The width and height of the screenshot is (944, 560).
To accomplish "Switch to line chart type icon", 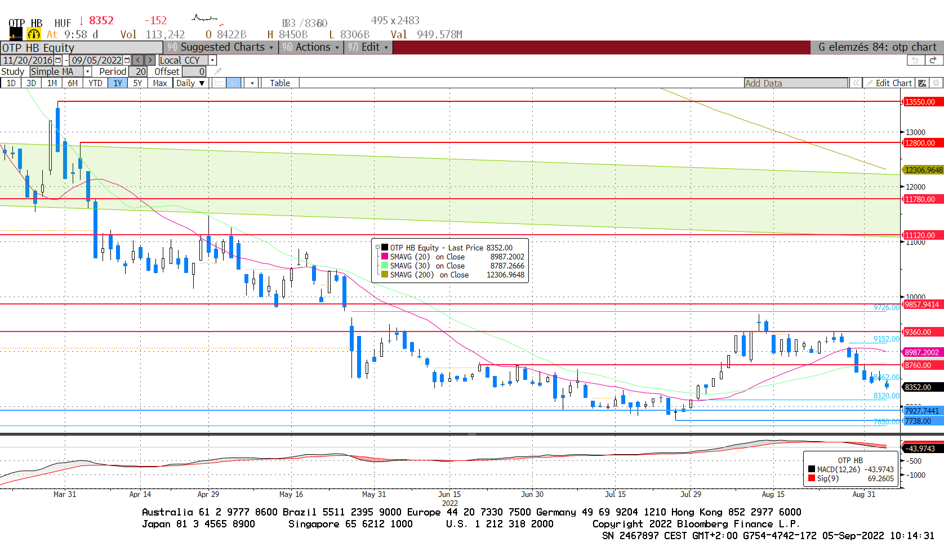I will point(219,83).
